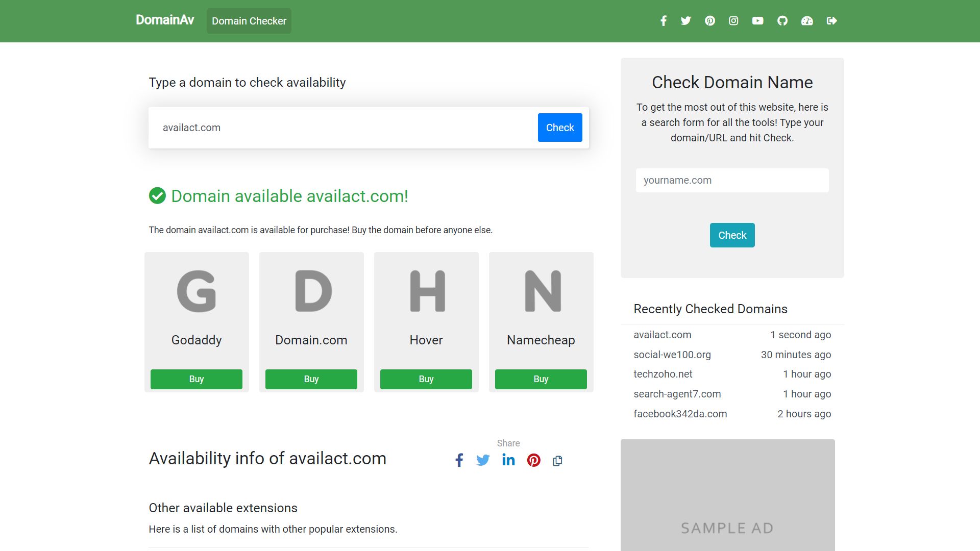This screenshot has width=980, height=551.
Task: Open the Domain Checker menu item
Action: coord(249,21)
